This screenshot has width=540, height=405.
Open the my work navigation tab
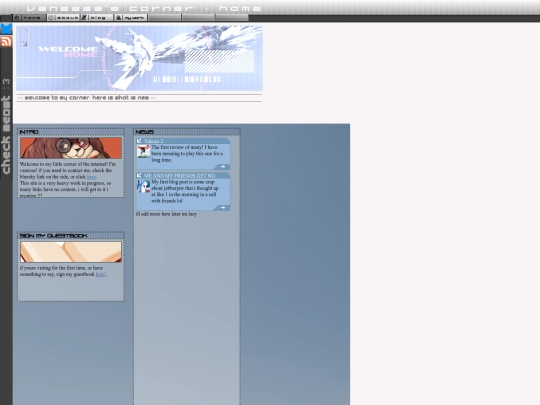pos(131,18)
